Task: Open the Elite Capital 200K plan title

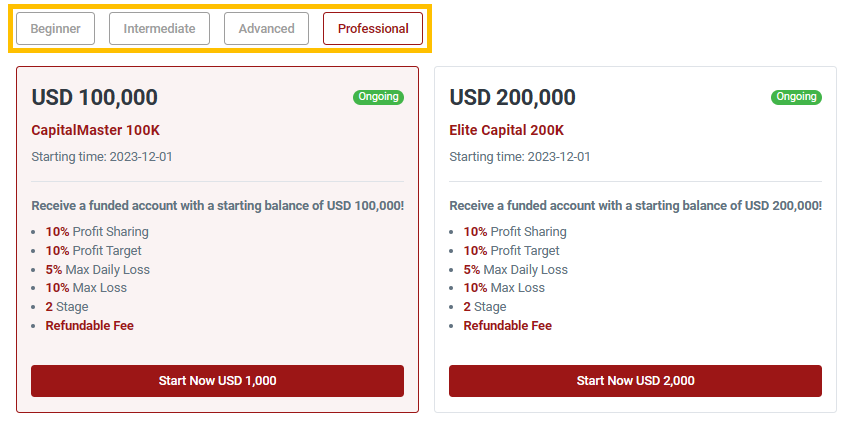Action: click(507, 130)
